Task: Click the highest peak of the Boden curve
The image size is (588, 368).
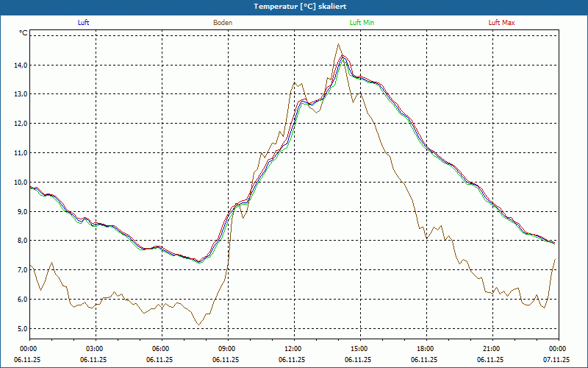Action: [x=339, y=44]
